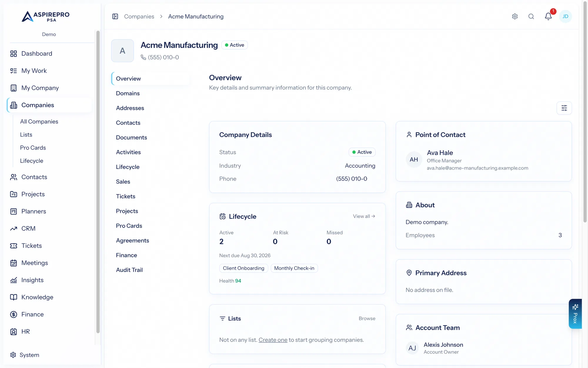This screenshot has height=368, width=588.
Task: Click the 'Create one' list link
Action: 273,340
